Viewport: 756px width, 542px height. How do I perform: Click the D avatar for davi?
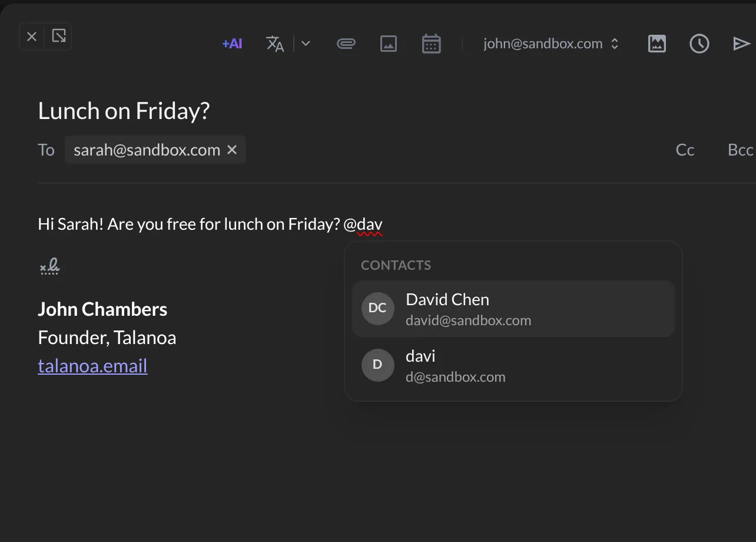coord(377,365)
